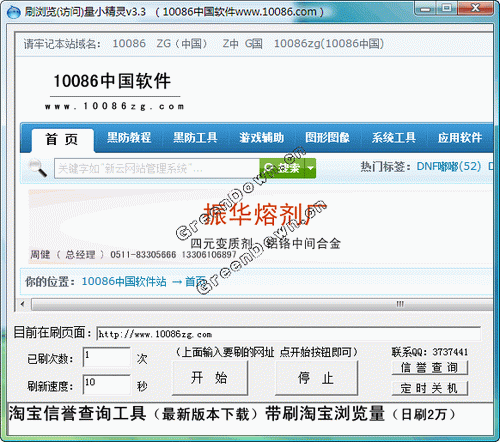Open the 黑防工具 tab
Image resolution: width=500 pixels, height=442 pixels.
pos(195,137)
